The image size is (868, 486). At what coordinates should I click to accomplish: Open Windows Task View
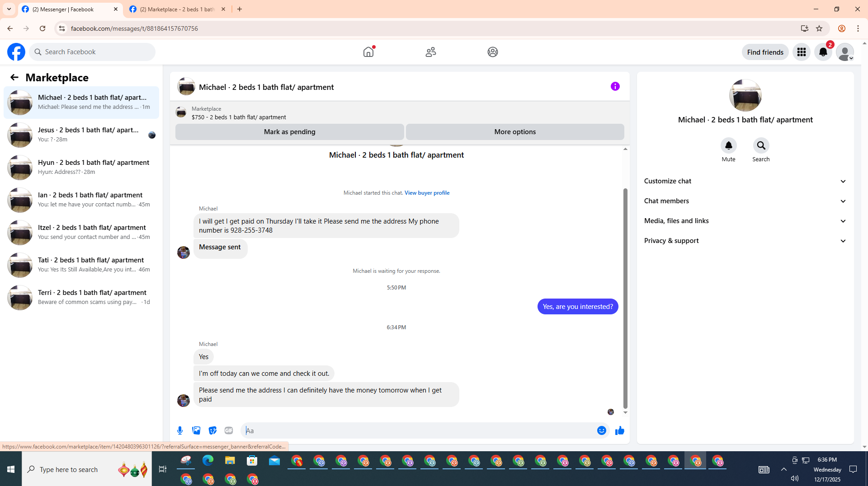coord(163,469)
